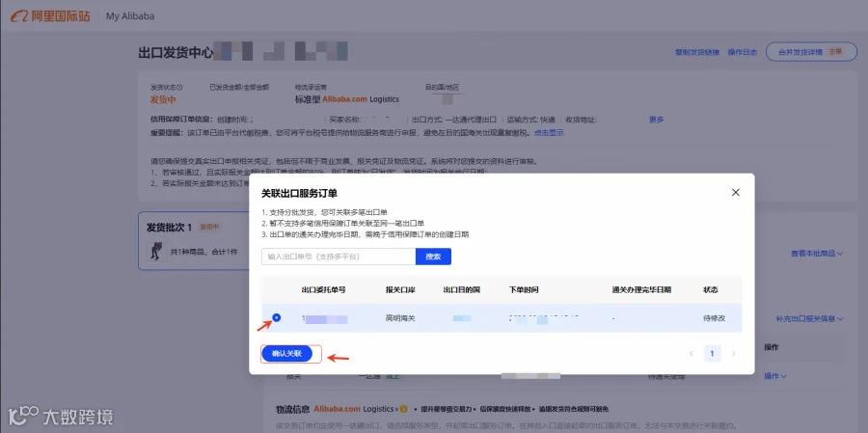The width and height of the screenshot is (868, 433).
Task: Copy link via 复制发货链接
Action: [697, 52]
